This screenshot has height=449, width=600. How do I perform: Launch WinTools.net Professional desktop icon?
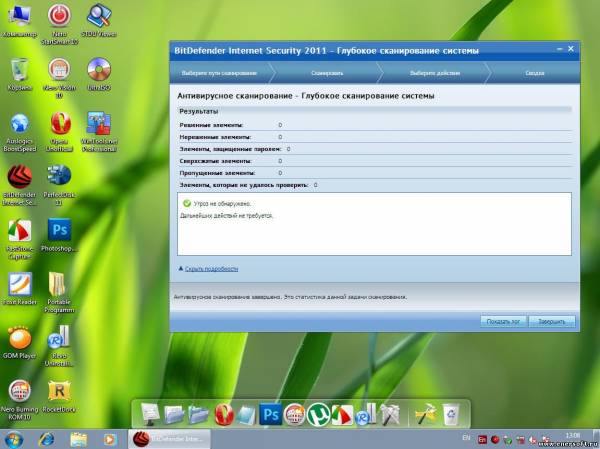pos(99,132)
